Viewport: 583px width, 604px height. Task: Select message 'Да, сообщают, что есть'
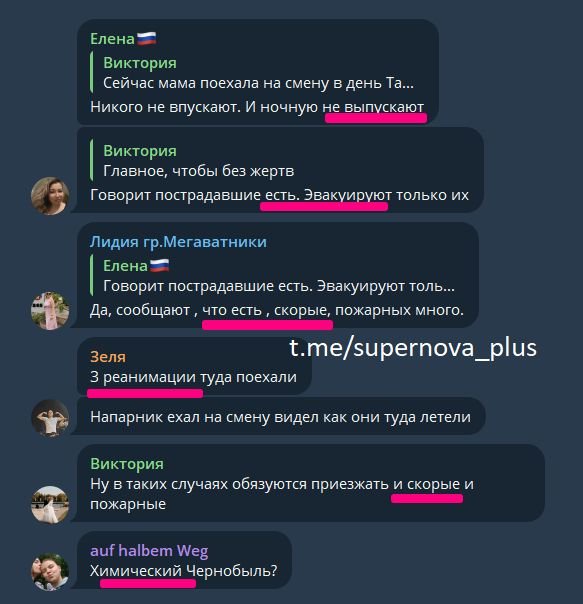click(277, 310)
